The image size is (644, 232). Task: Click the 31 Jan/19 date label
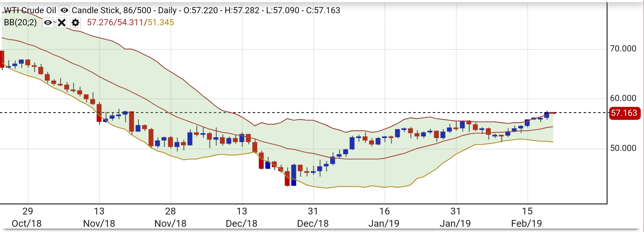click(456, 217)
